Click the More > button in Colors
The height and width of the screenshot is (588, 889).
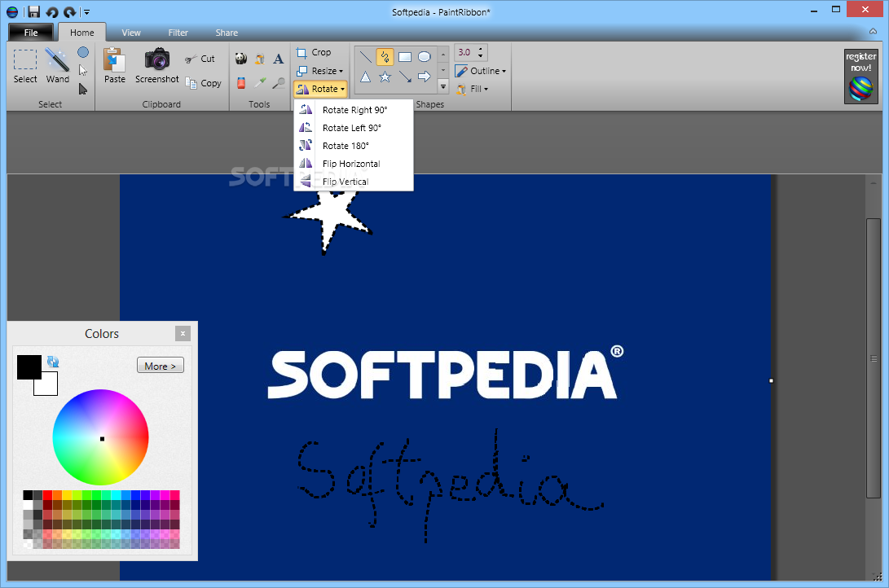(161, 366)
